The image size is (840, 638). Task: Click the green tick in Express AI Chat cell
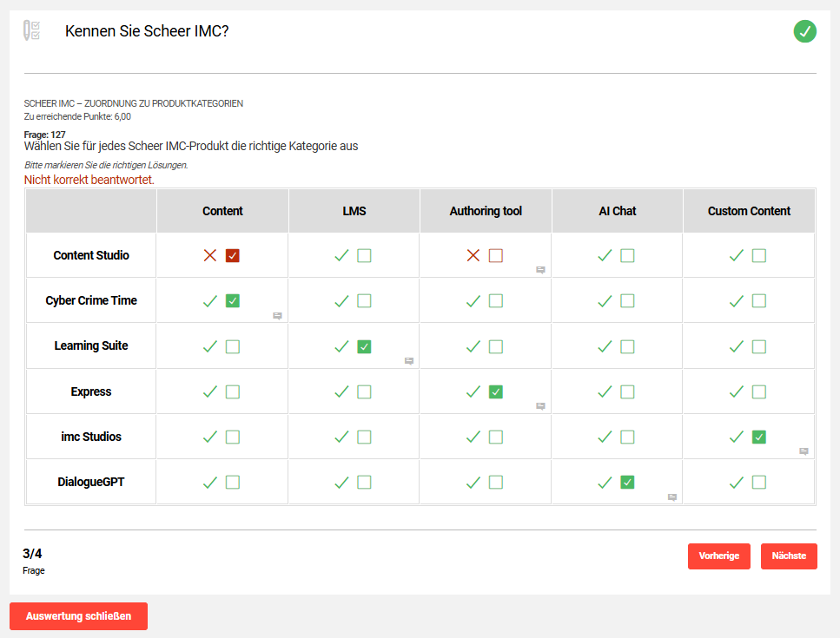click(x=605, y=391)
